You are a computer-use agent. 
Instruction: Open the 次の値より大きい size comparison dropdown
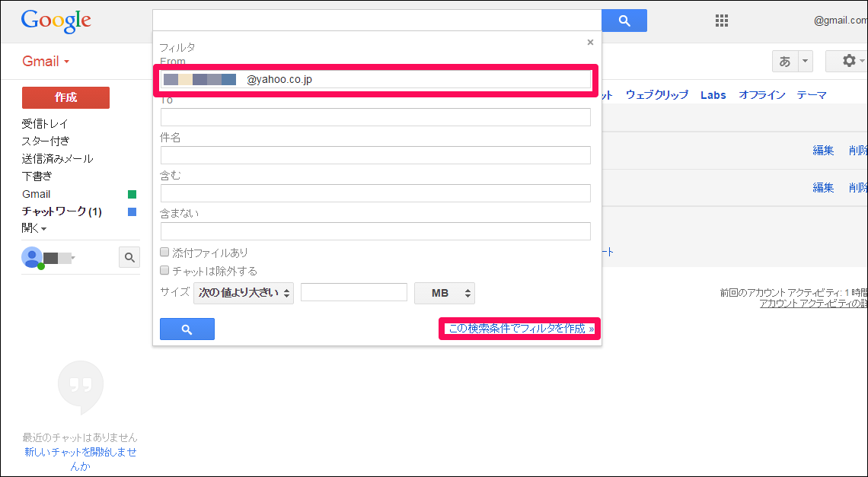coord(244,293)
